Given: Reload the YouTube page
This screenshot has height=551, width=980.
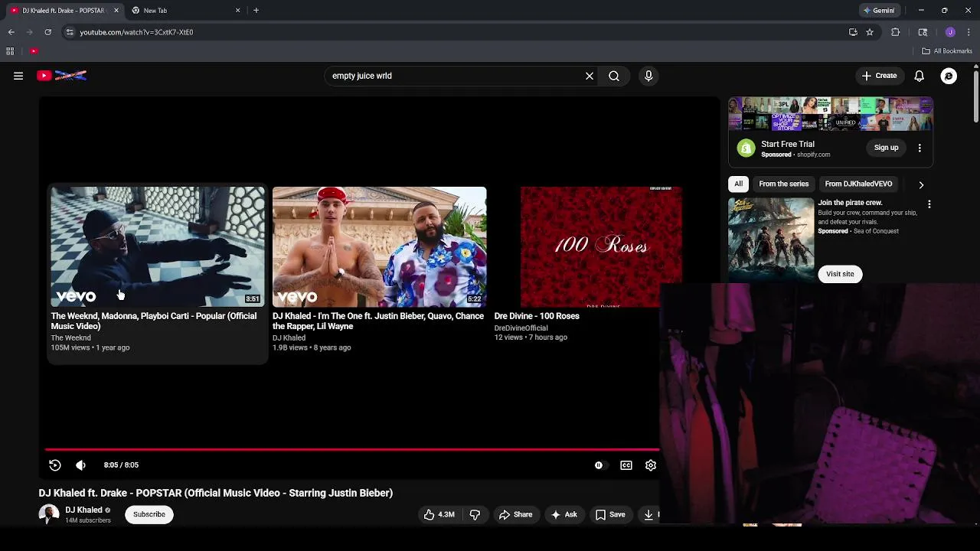Looking at the screenshot, I should pos(47,32).
